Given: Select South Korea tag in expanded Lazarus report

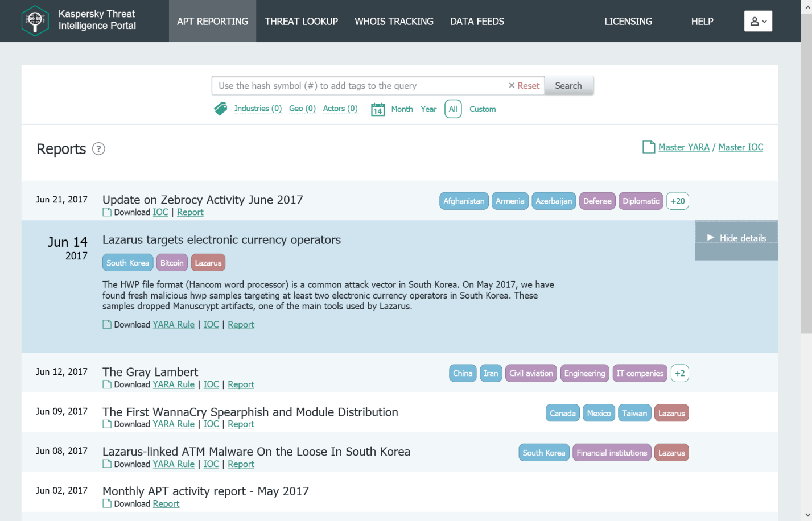Looking at the screenshot, I should 127,263.
